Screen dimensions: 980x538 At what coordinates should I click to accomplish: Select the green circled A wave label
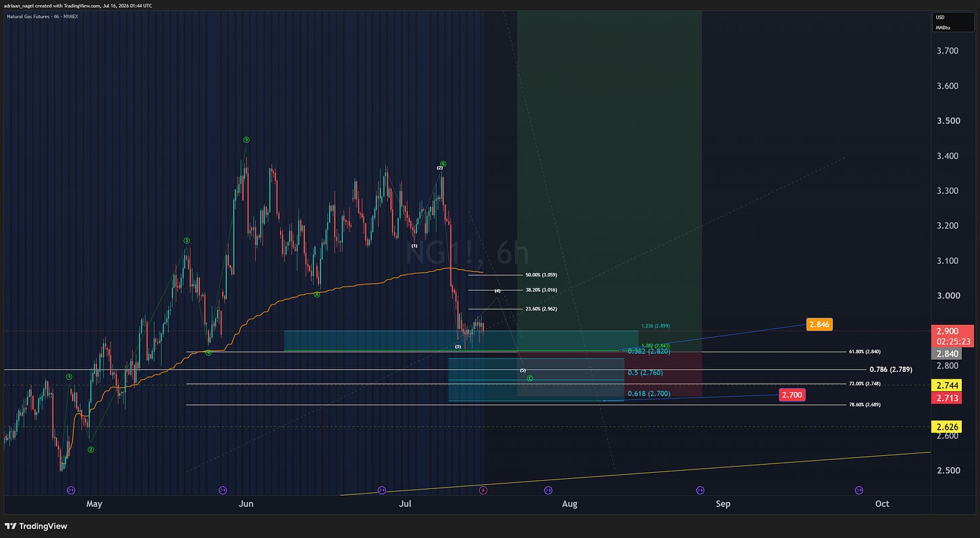tap(317, 295)
